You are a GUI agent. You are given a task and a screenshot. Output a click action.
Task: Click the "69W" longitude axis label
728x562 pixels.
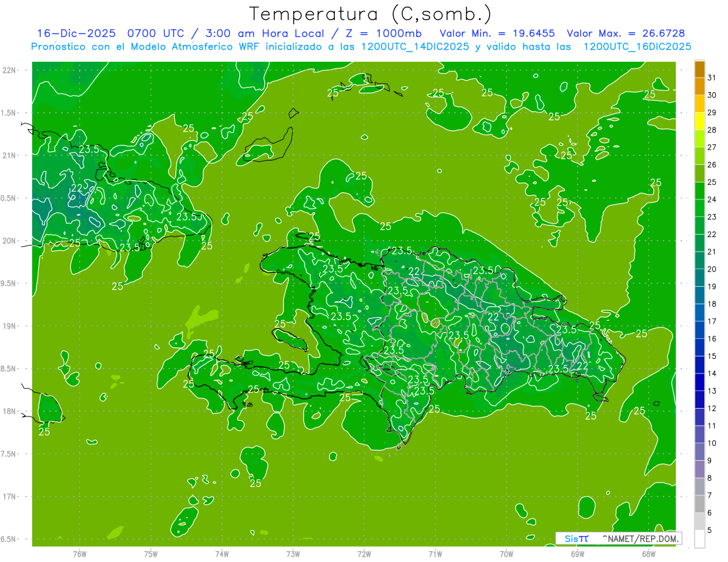[578, 554]
